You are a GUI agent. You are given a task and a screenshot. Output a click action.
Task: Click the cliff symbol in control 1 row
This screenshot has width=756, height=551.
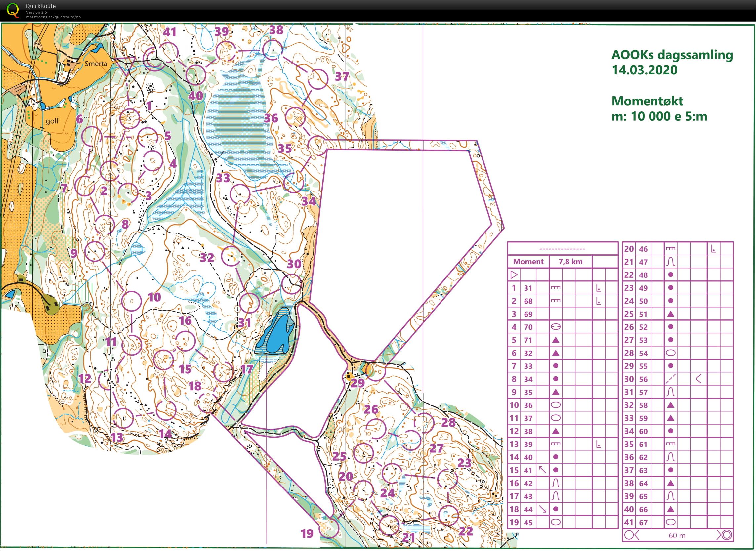tap(555, 288)
